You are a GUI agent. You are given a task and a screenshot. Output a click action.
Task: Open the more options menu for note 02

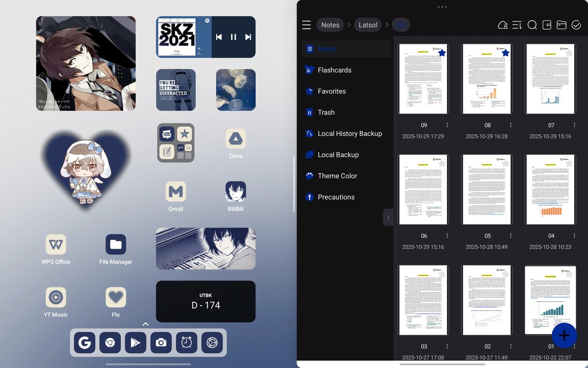(x=511, y=346)
